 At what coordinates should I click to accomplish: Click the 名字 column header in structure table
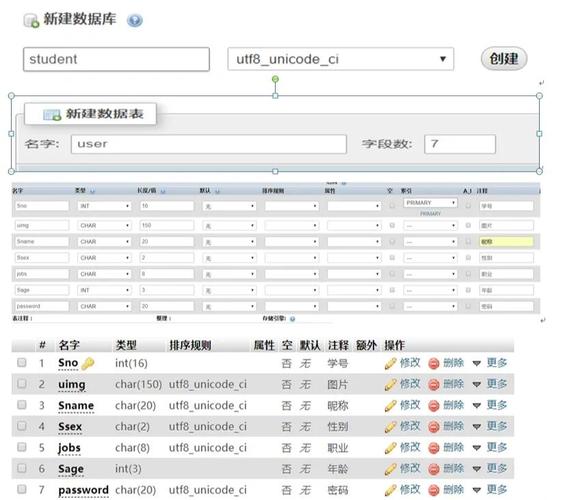point(69,345)
